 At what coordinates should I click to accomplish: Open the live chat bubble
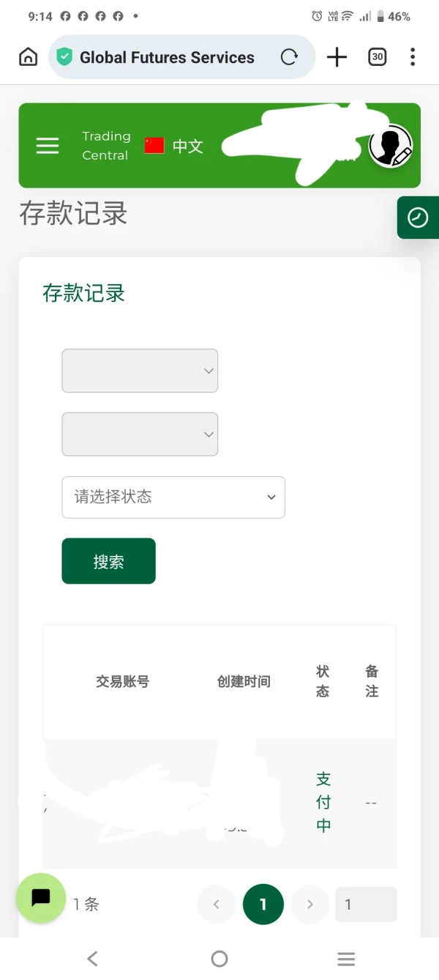click(x=41, y=898)
